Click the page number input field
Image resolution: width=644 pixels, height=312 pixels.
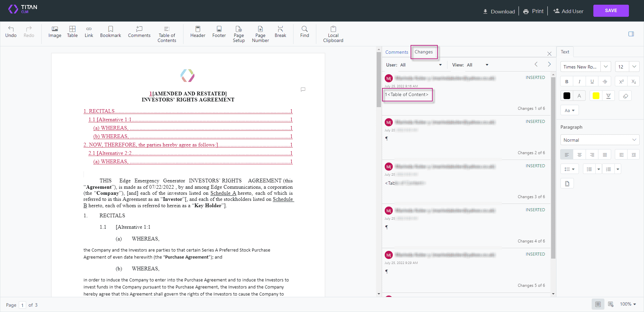tap(22, 305)
